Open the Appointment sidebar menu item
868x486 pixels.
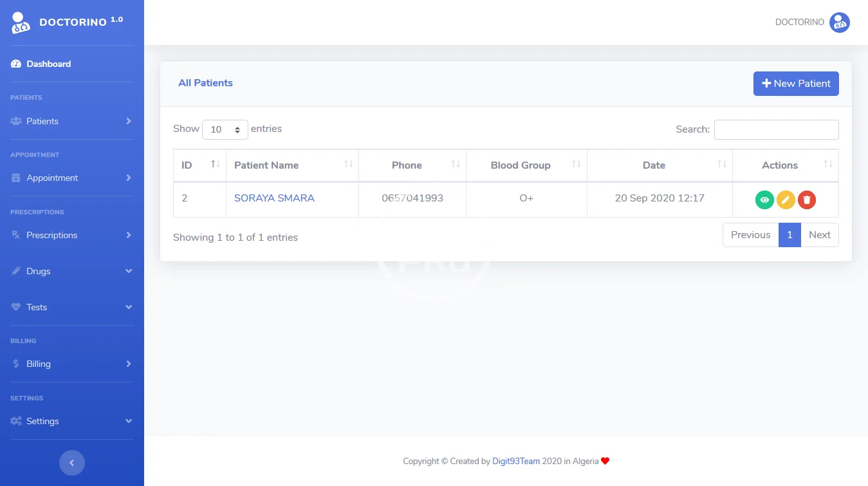pos(72,178)
